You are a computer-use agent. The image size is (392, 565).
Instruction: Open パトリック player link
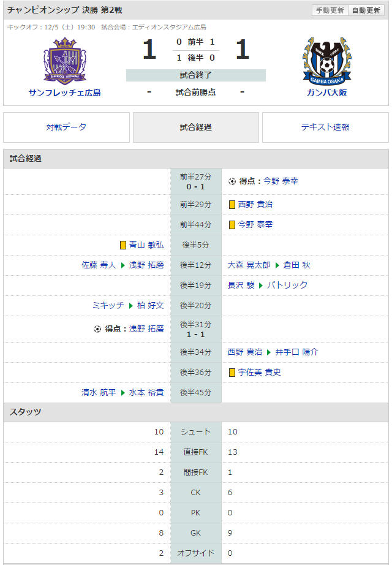(x=287, y=285)
